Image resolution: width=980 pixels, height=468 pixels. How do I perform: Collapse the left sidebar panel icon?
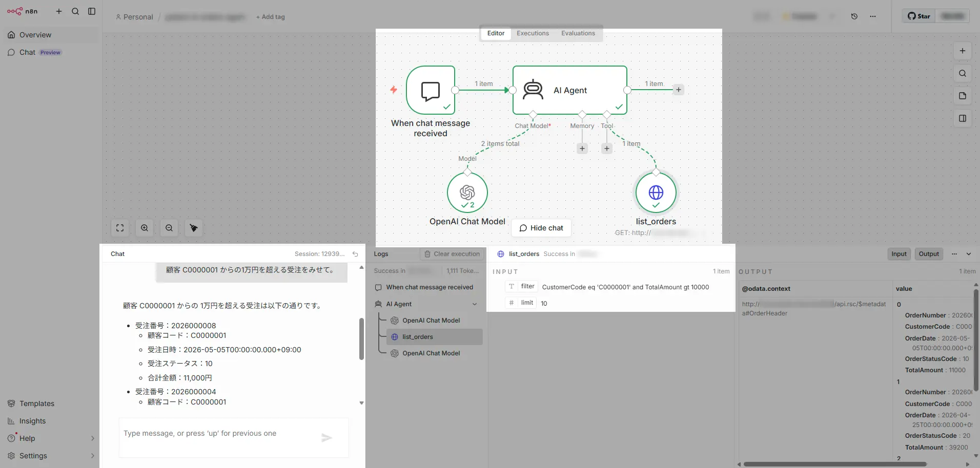(92, 11)
